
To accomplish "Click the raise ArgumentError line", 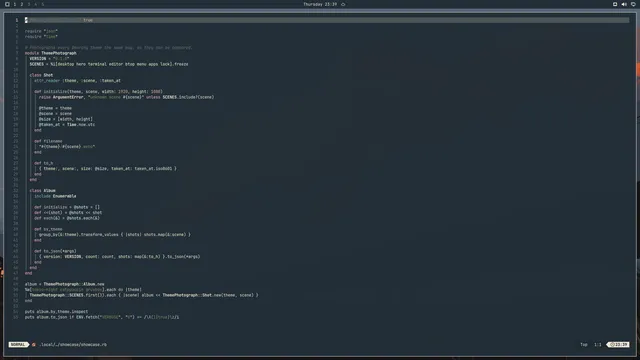I will click(x=127, y=97).
